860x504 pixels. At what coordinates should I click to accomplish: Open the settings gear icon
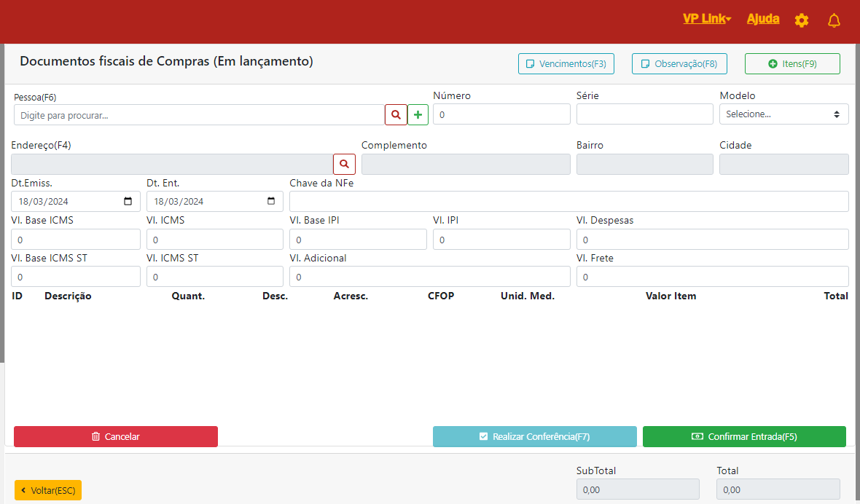tap(802, 20)
